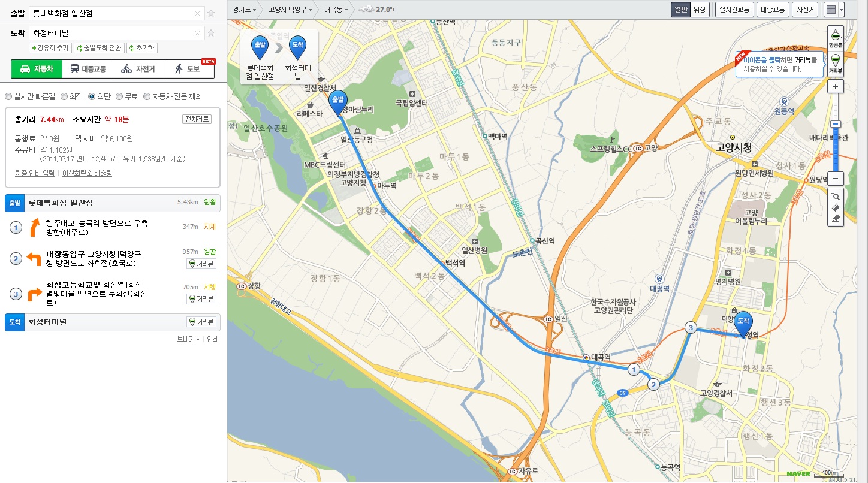Click the magnifier area zoom tool

tap(836, 196)
